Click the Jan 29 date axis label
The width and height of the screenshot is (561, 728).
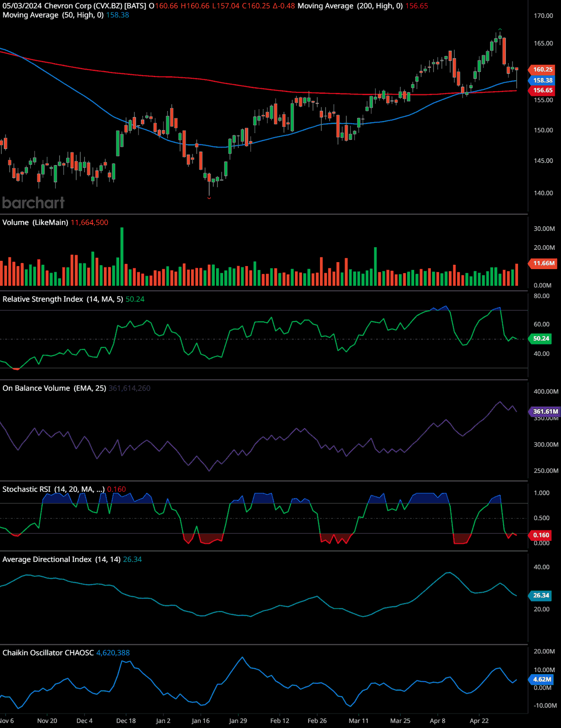[238, 721]
